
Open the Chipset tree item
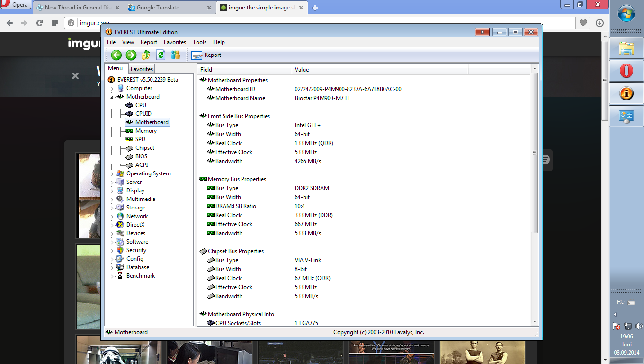click(144, 148)
